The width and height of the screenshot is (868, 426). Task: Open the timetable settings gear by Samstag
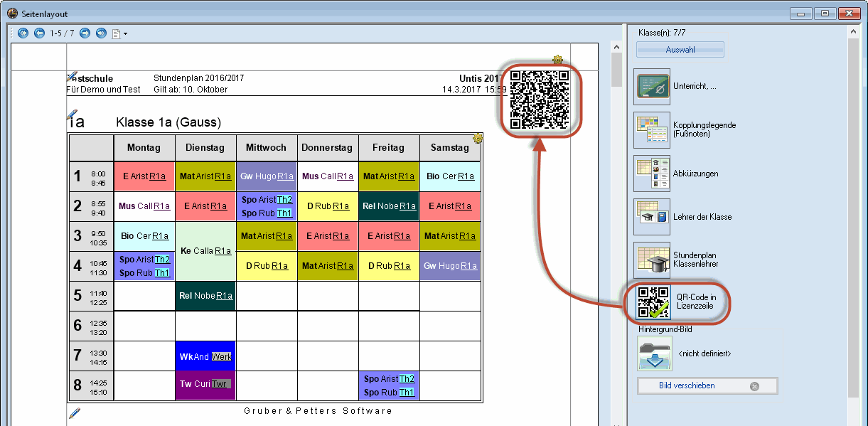477,139
